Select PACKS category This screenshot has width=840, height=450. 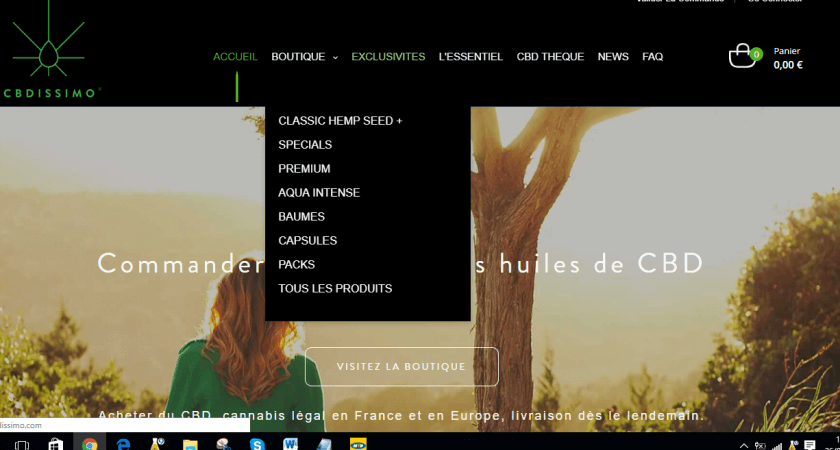point(297,265)
